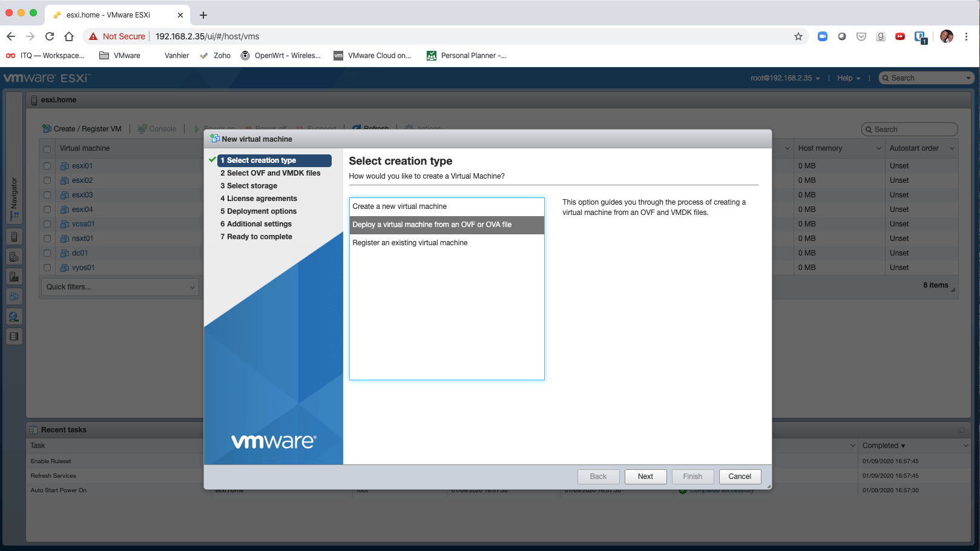Open bookmark VMware Cloud on...
This screenshot has height=551, width=980.
[x=372, y=56]
